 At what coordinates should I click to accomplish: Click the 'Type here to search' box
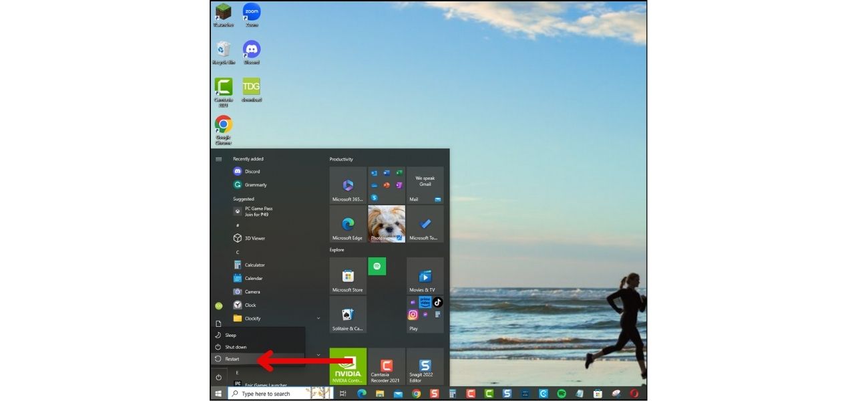pos(267,394)
